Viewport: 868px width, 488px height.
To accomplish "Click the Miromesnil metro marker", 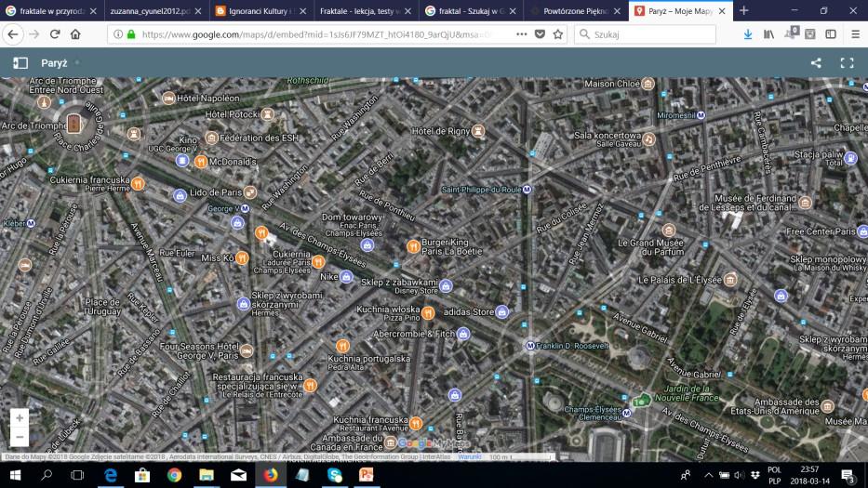I will pyautogui.click(x=701, y=115).
